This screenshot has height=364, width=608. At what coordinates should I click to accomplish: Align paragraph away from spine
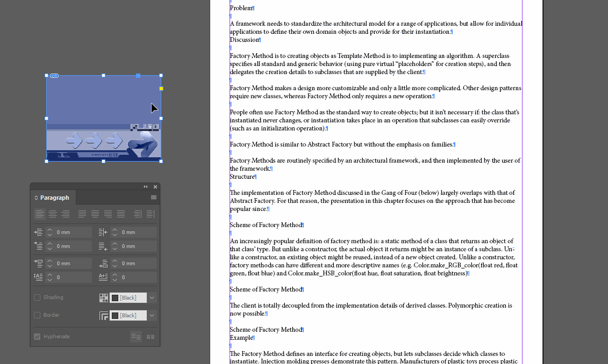[151, 214]
